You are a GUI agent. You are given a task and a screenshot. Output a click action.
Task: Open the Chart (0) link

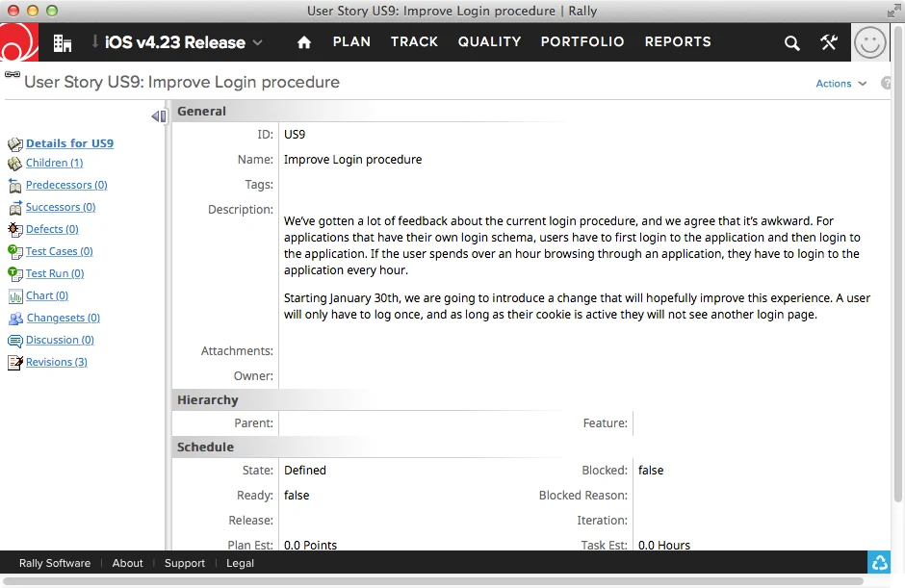(47, 295)
